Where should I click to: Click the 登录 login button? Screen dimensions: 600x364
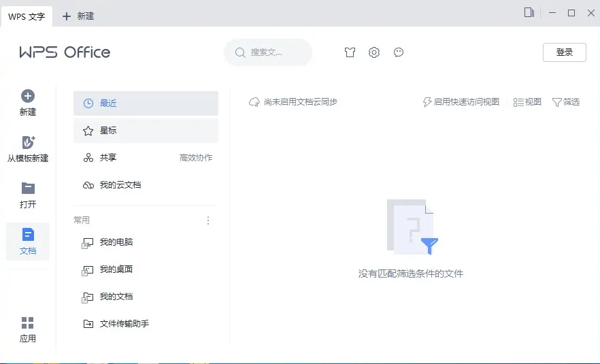click(x=565, y=52)
